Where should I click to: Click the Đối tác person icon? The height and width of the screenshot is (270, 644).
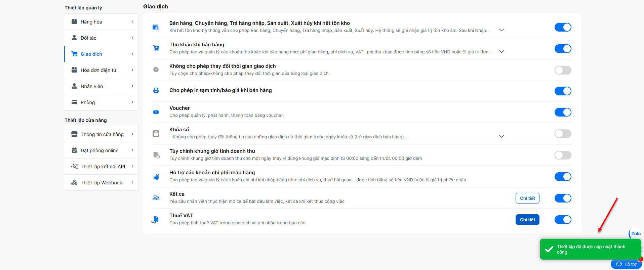point(74,38)
